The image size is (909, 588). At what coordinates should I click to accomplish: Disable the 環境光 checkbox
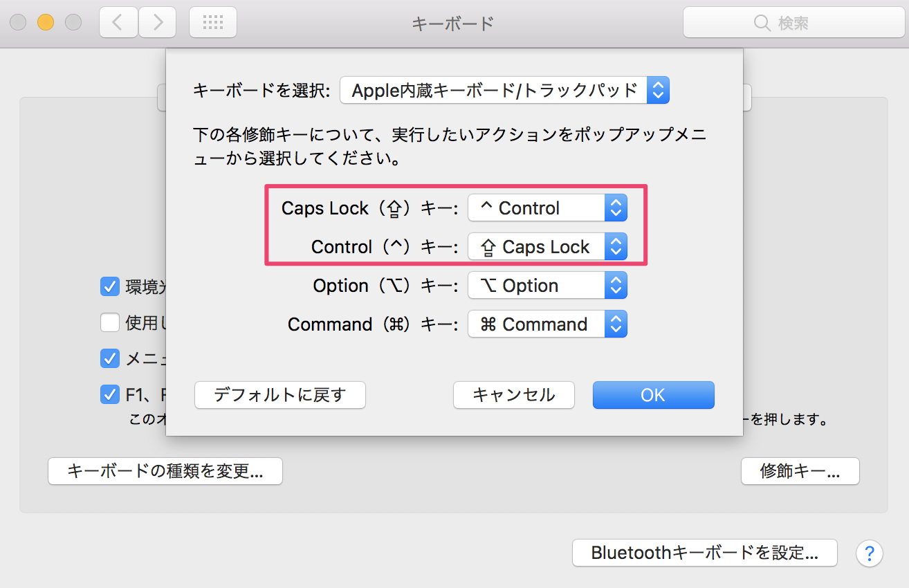click(x=109, y=286)
